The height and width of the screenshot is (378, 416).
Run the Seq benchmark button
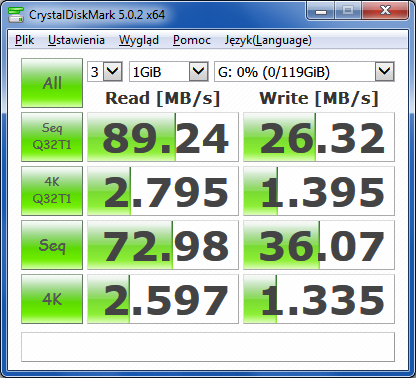[52, 245]
